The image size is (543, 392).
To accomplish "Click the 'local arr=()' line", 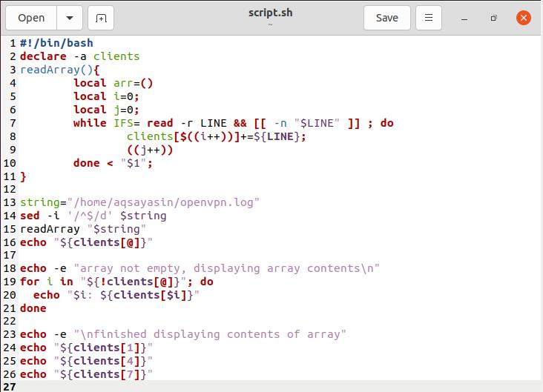I will [113, 83].
